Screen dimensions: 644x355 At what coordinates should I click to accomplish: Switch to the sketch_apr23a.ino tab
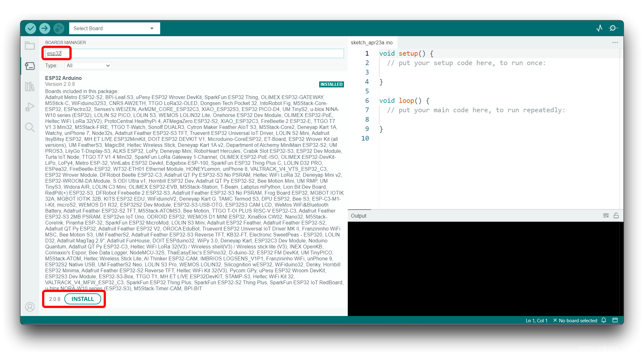point(372,42)
